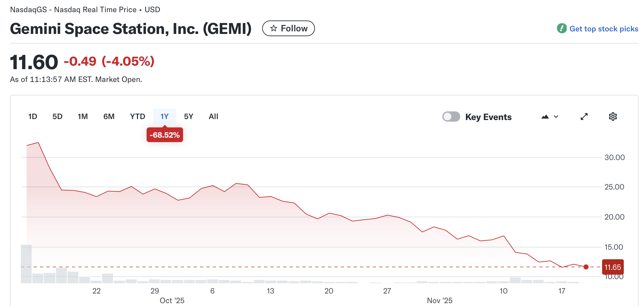Select the 5Y range tab
Image resolution: width=644 pixels, height=306 pixels.
point(189,117)
